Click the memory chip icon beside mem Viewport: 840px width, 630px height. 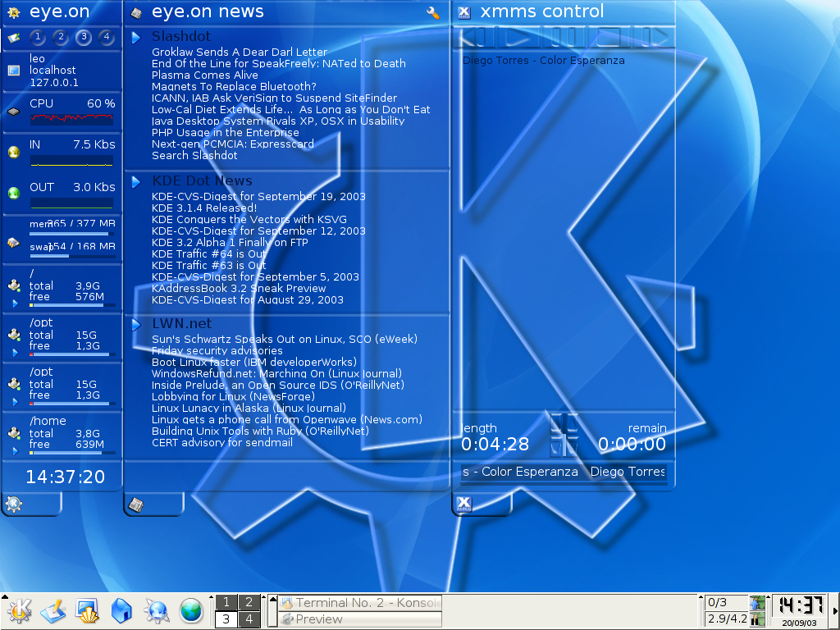coord(14,243)
